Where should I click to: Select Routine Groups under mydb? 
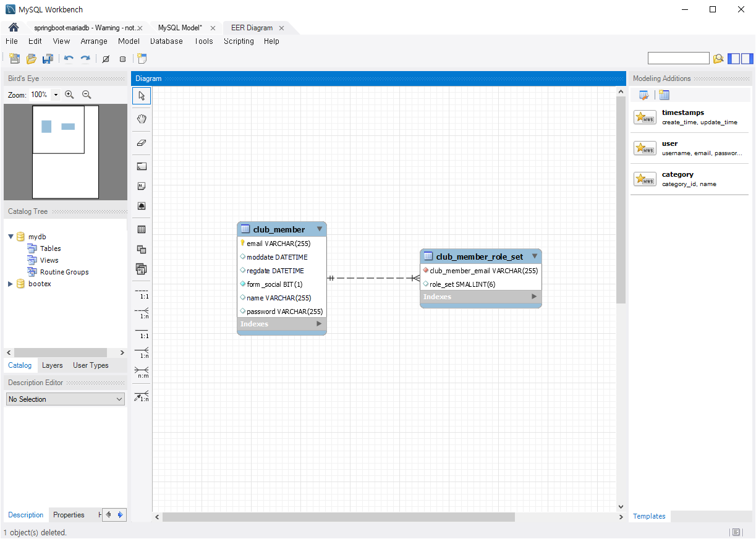coord(64,272)
